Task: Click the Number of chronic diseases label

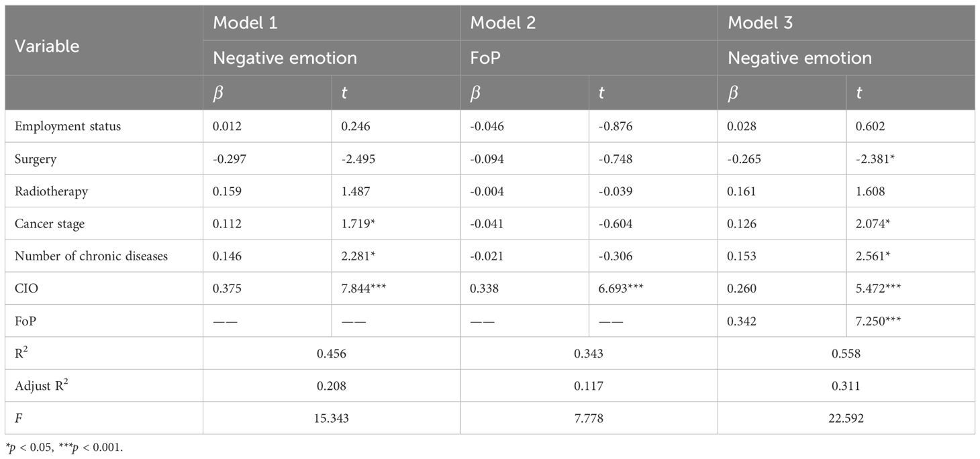Action: [91, 256]
